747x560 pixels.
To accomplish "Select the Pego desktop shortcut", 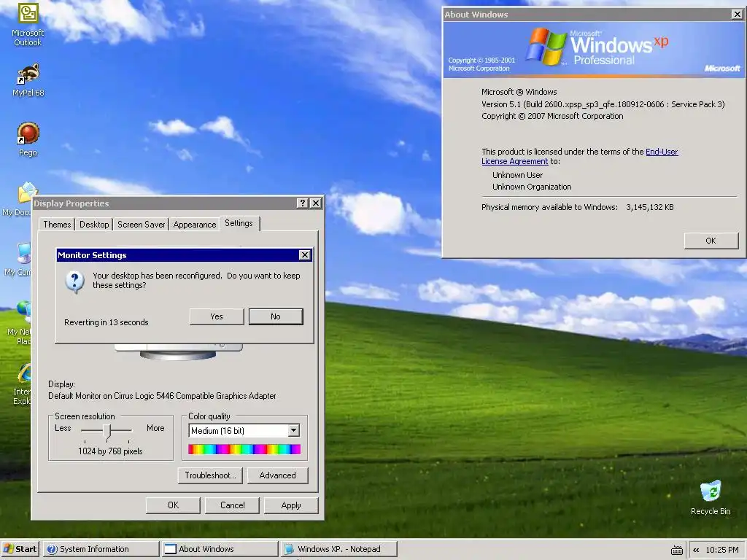I will coord(28,139).
